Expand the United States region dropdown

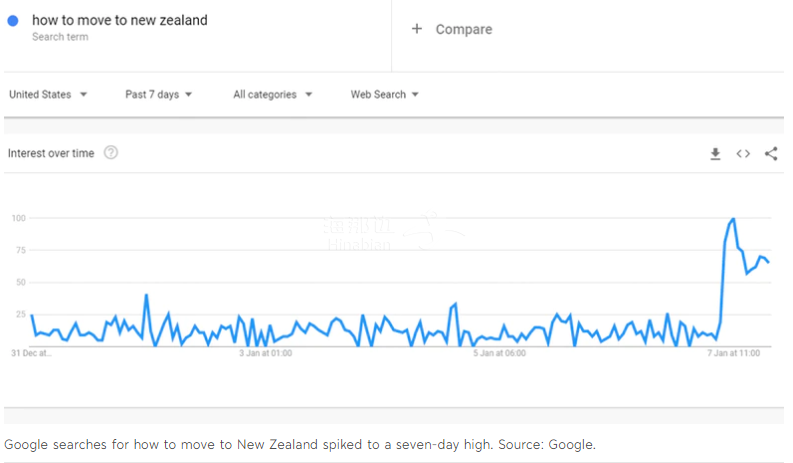click(x=48, y=95)
